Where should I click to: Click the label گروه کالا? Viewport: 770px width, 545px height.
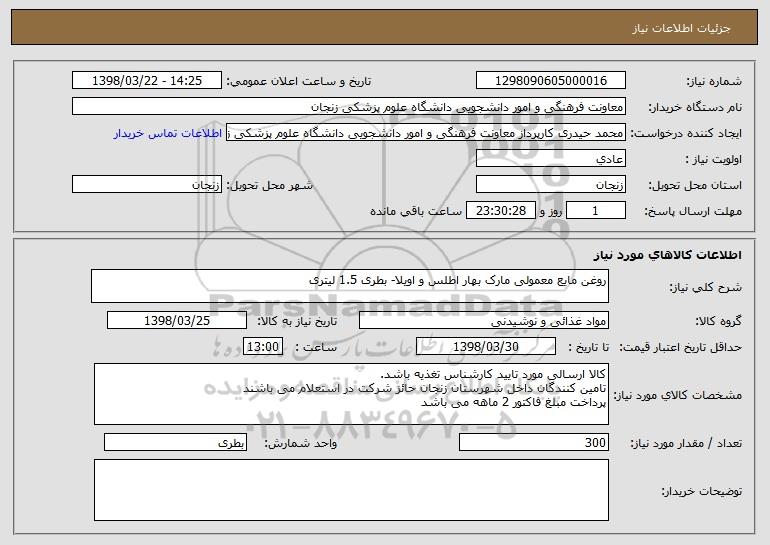point(718,321)
